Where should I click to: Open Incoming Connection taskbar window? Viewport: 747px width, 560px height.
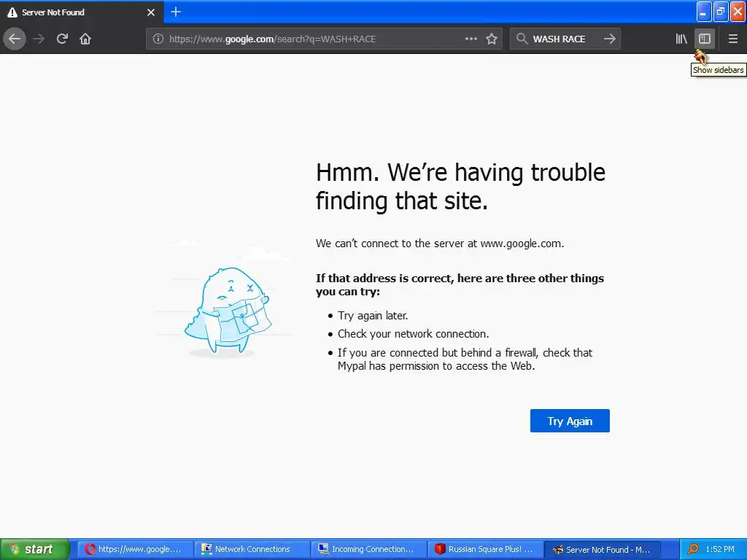(368, 549)
